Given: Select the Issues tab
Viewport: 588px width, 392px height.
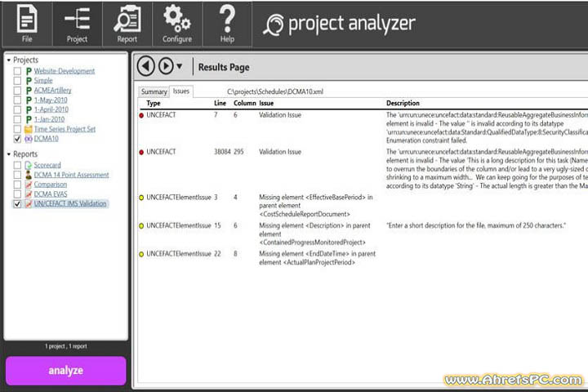Looking at the screenshot, I should (181, 91).
